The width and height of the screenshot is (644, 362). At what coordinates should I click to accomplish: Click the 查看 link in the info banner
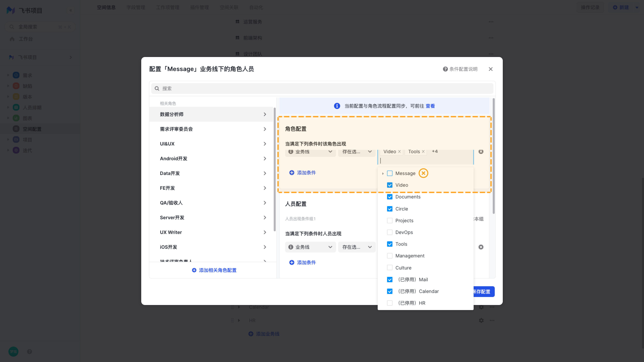(430, 106)
